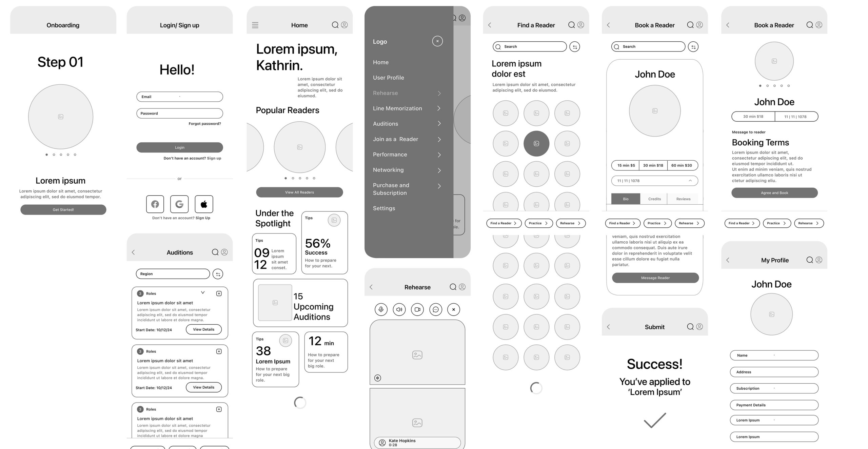The height and width of the screenshot is (449, 868).
Task: Tap the camera icon in Rehearse toolbar
Action: [417, 309]
